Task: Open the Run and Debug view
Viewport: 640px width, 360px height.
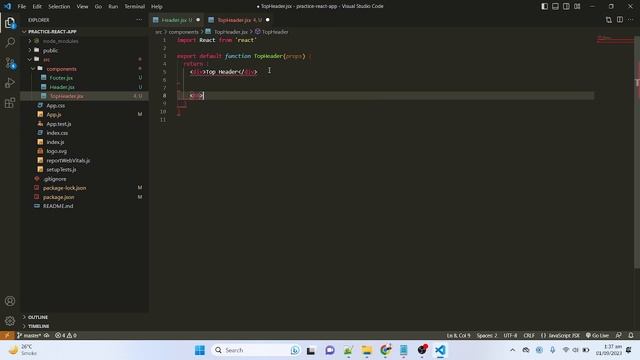Action: coord(10,83)
